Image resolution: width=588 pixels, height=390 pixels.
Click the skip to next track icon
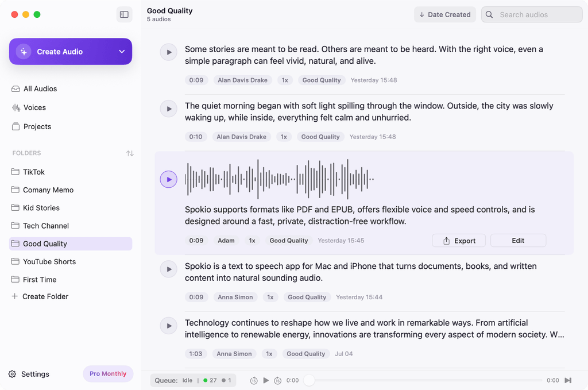568,380
